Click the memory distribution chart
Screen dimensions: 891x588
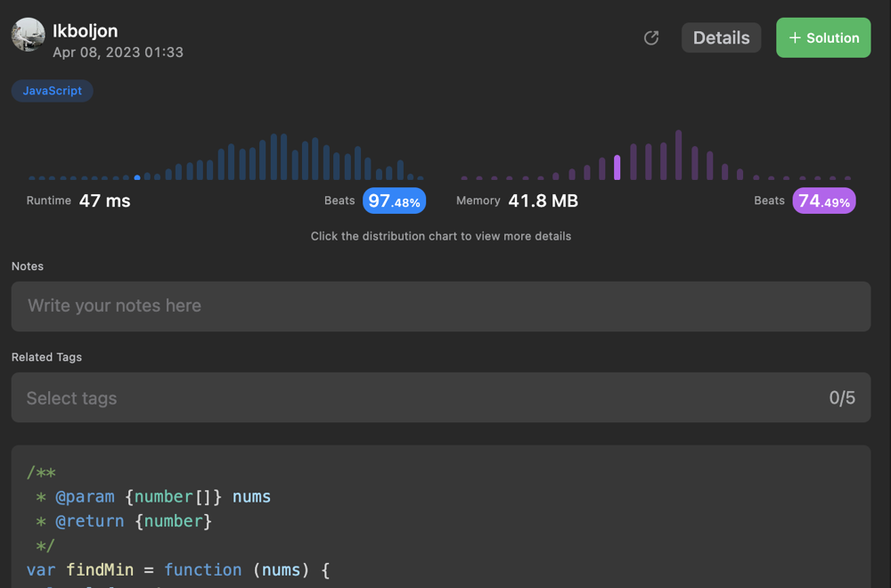(x=656, y=156)
